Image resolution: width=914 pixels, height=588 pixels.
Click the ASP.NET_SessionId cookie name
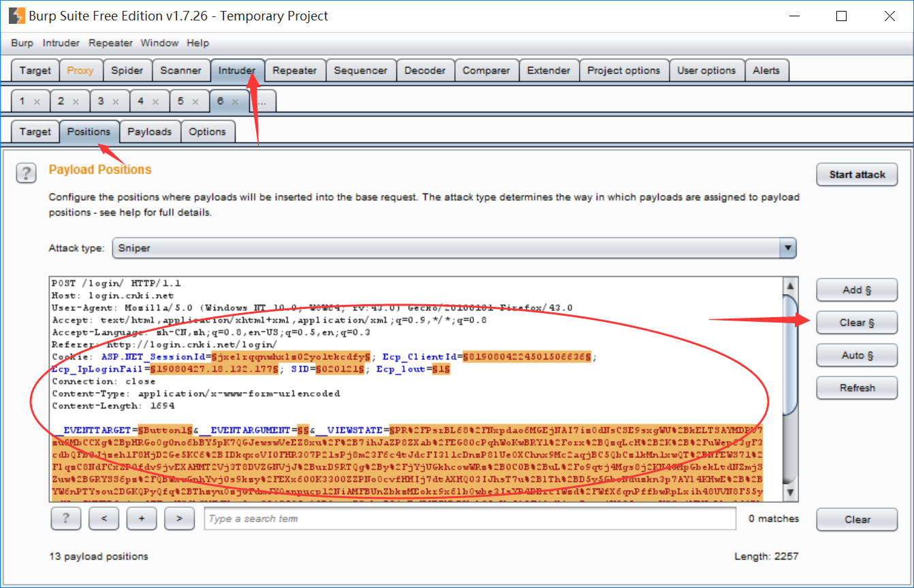coord(155,357)
